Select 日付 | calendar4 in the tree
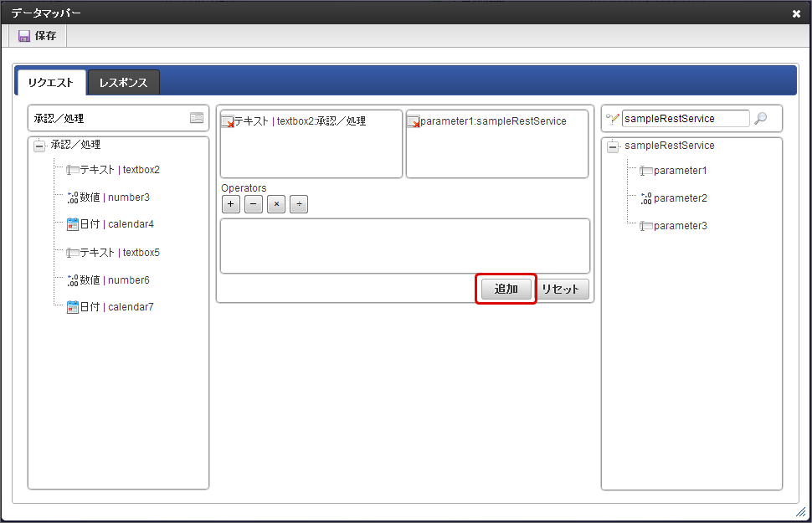This screenshot has height=523, width=812. [116, 224]
